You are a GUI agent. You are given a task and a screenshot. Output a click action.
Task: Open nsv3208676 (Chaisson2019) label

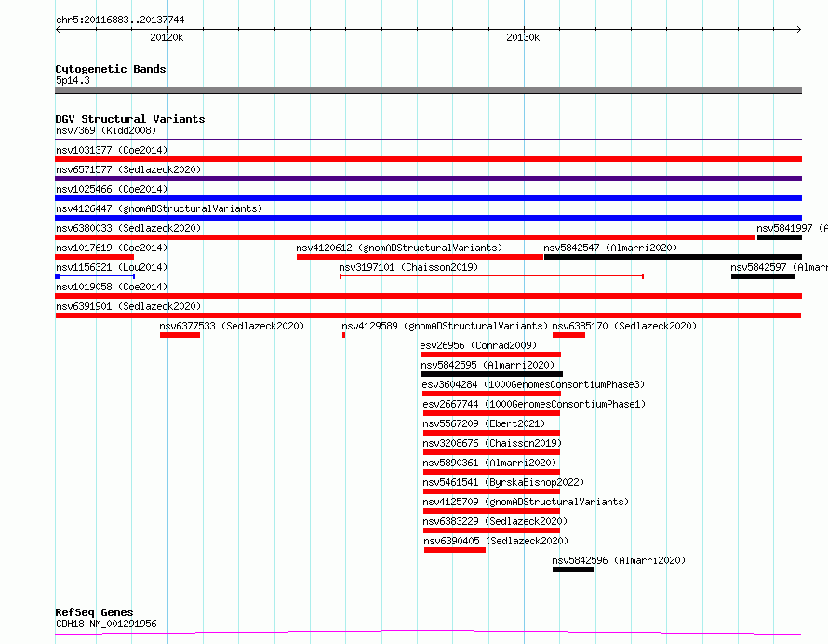click(492, 443)
